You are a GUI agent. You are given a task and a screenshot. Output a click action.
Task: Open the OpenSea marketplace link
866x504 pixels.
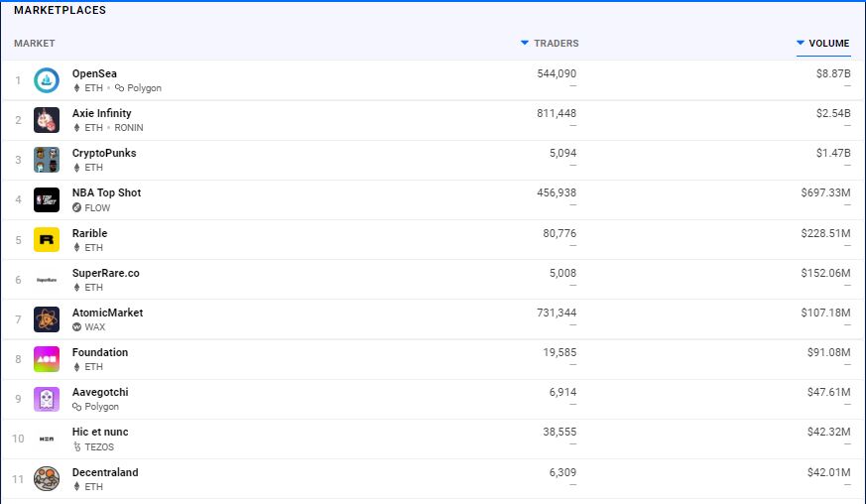94,73
